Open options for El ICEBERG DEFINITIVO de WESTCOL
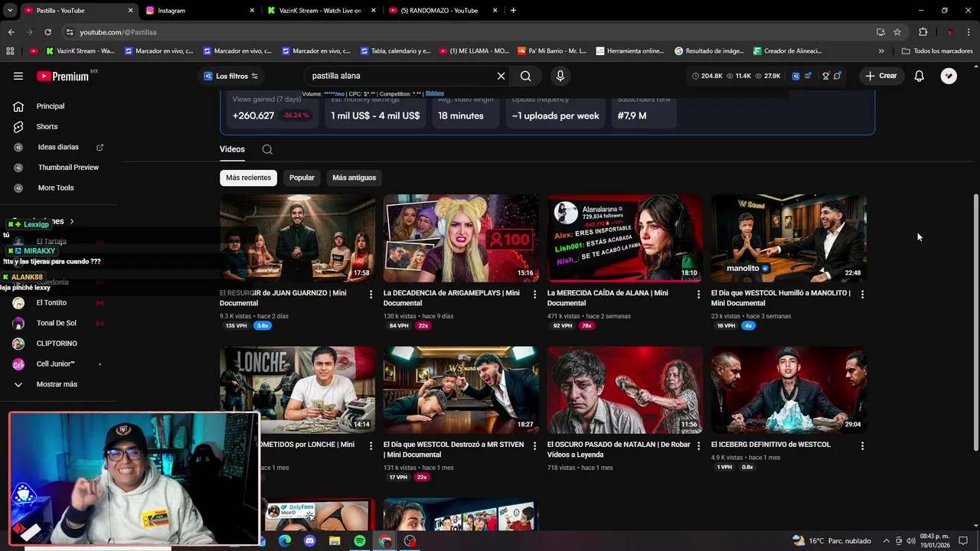 point(862,445)
